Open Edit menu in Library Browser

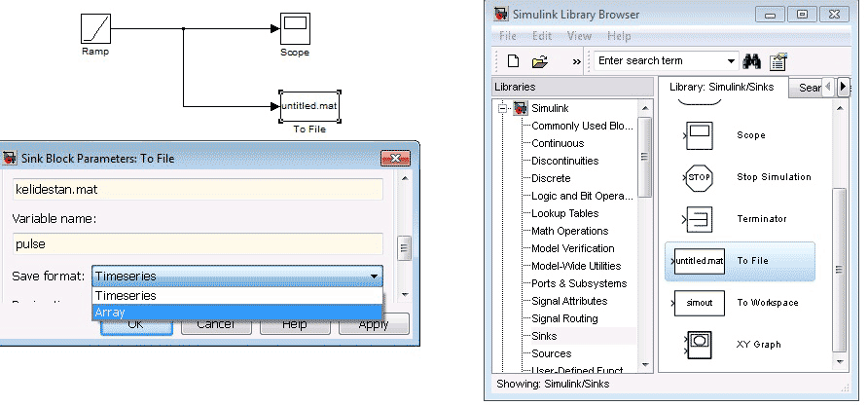(542, 36)
